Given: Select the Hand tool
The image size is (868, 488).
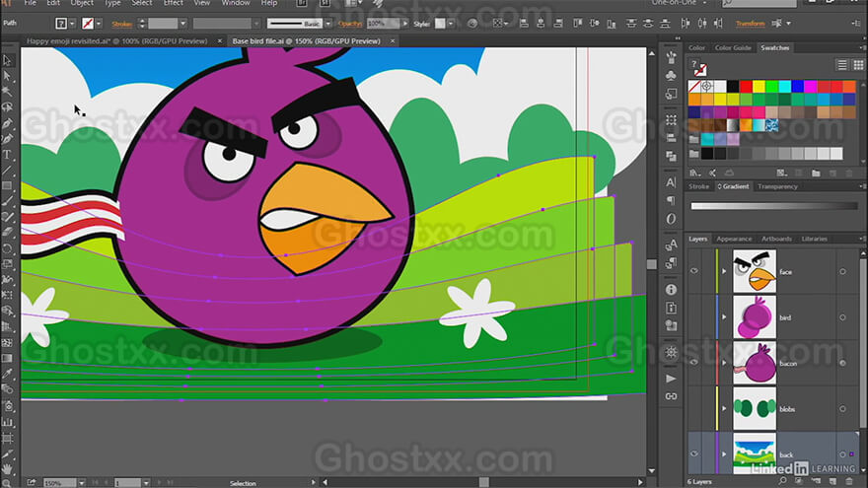Looking at the screenshot, I should coord(7,469).
